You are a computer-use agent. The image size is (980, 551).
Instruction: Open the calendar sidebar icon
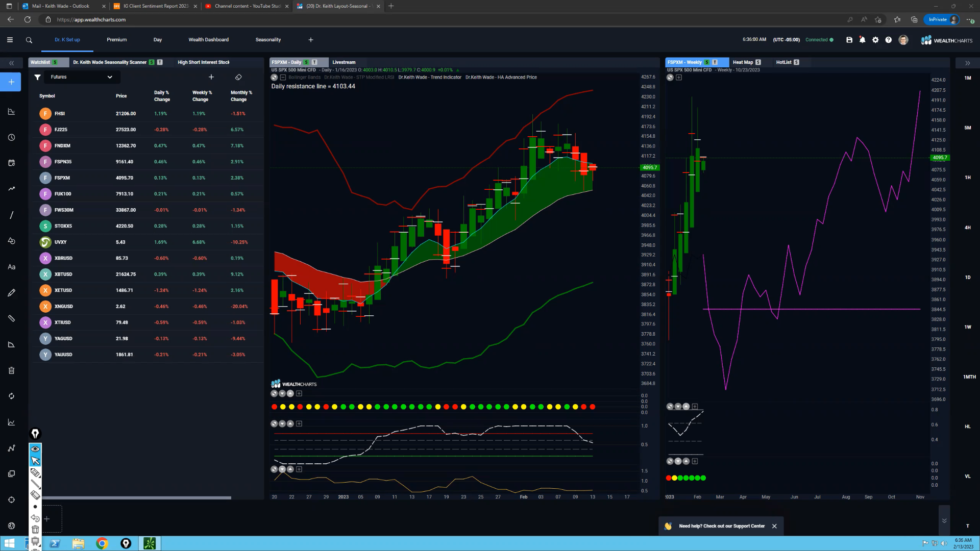pos(11,163)
